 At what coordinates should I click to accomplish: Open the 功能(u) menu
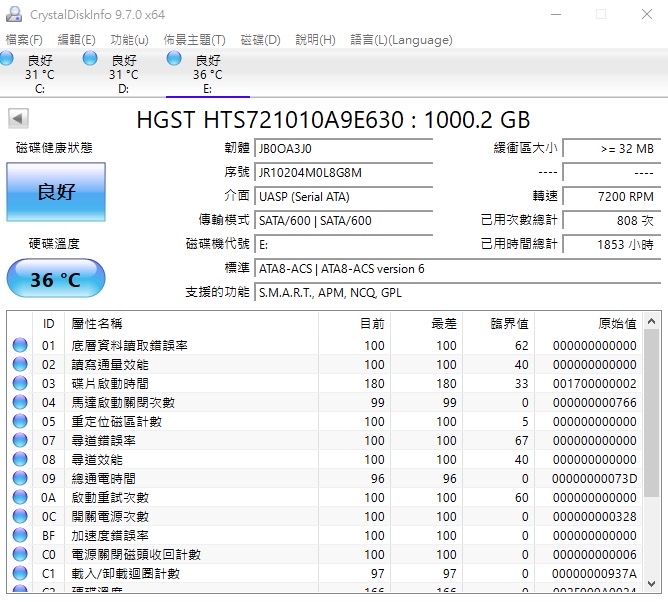(x=129, y=40)
